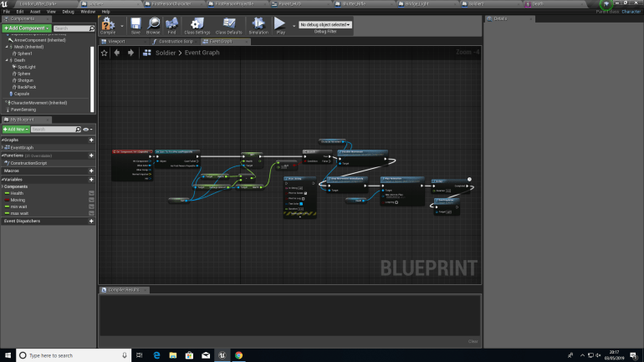Open the Mail app from taskbar
The image size is (644, 362).
click(206, 355)
